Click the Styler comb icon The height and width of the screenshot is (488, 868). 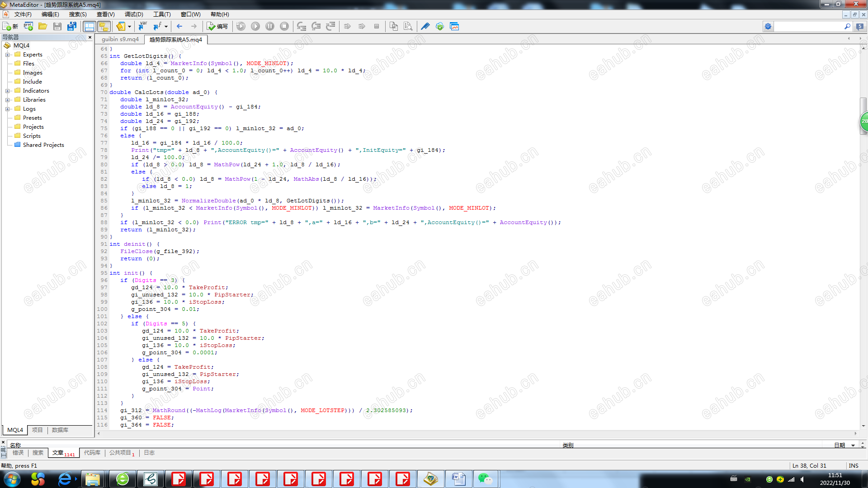pos(425,27)
